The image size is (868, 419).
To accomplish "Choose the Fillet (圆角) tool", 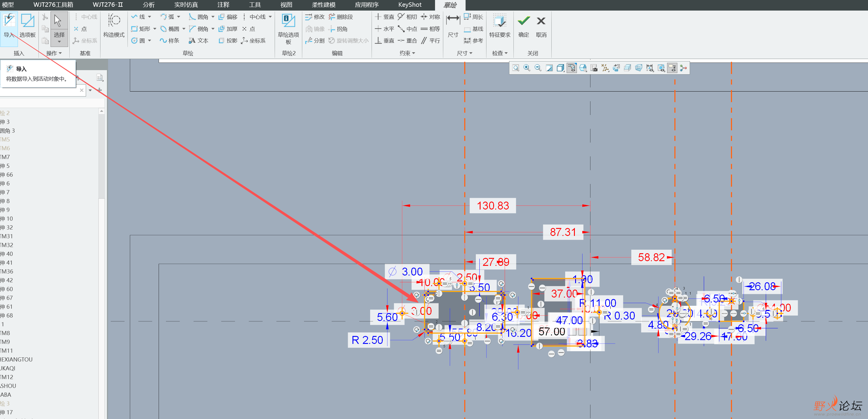I will tap(199, 17).
